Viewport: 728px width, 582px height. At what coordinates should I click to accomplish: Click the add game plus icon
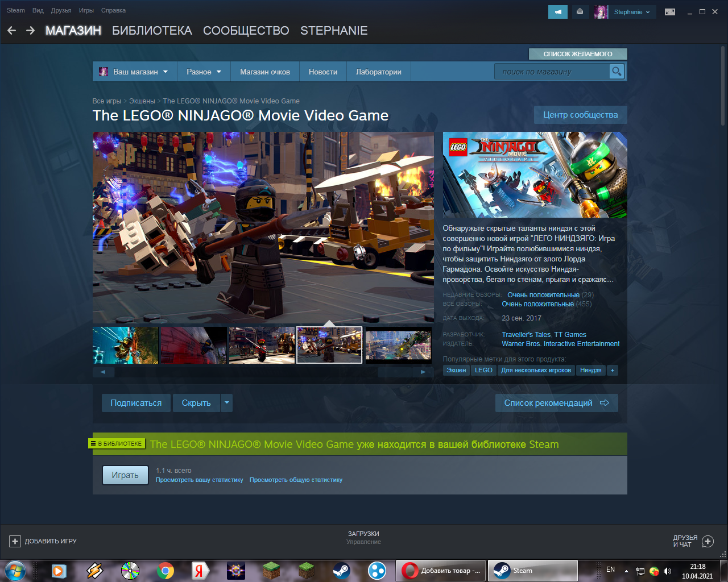[x=15, y=541]
